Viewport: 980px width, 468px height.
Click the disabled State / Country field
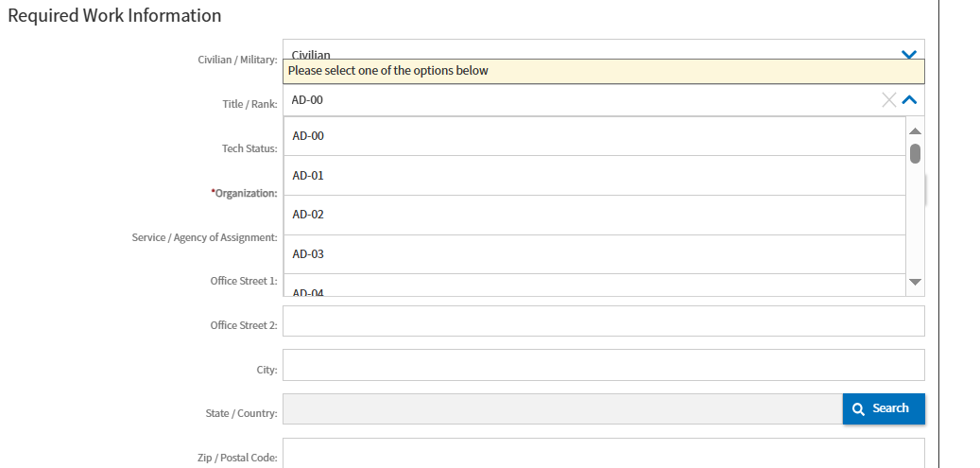tap(562, 409)
